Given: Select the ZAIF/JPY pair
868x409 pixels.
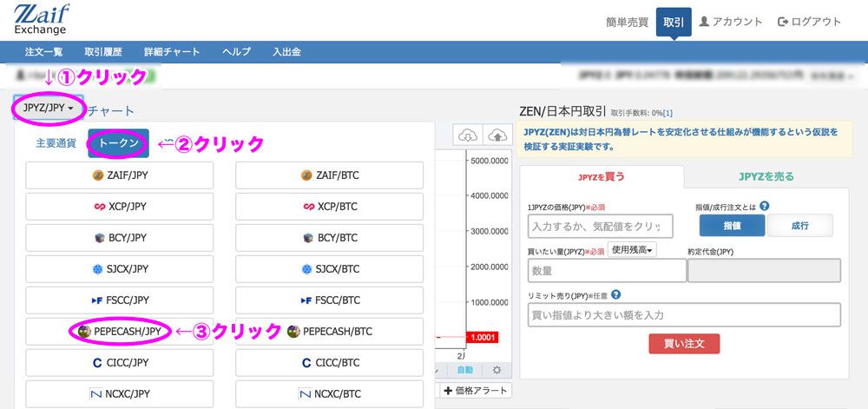Looking at the screenshot, I should [120, 175].
